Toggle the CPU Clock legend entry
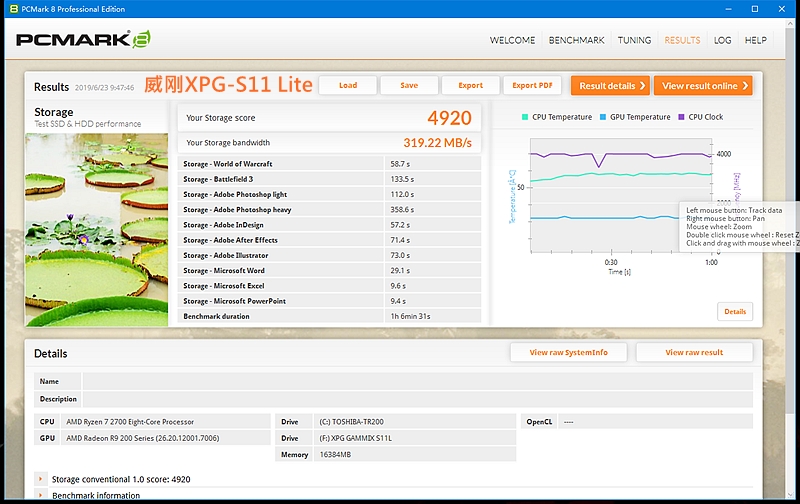The height and width of the screenshot is (504, 800). pyautogui.click(x=701, y=117)
